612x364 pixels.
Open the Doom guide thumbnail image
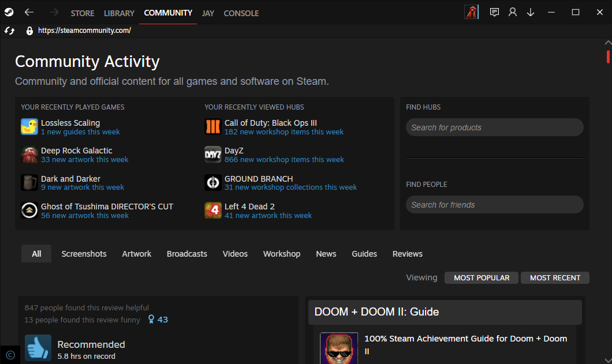pyautogui.click(x=339, y=348)
